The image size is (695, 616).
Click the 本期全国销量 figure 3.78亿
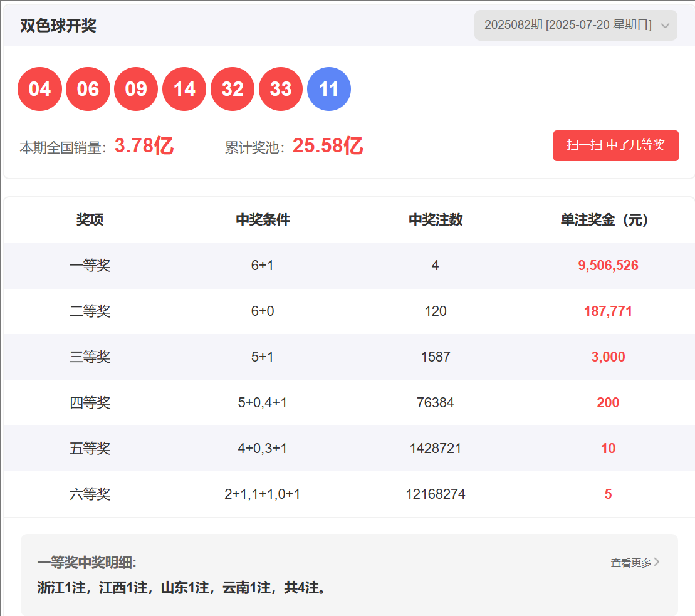coord(144,146)
